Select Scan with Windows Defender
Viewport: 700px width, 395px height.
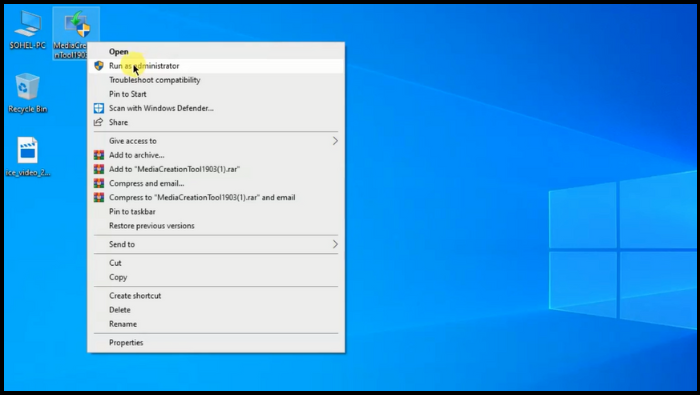tap(216, 108)
